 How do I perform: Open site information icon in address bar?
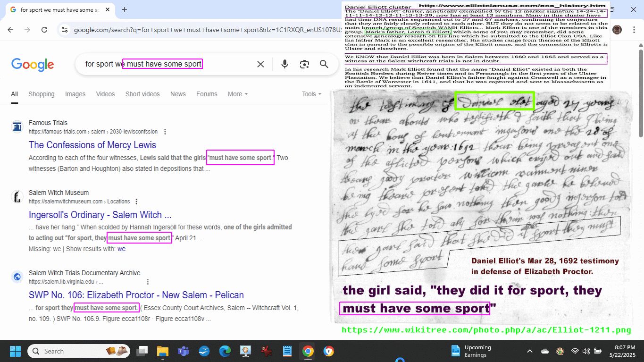pos(65,30)
